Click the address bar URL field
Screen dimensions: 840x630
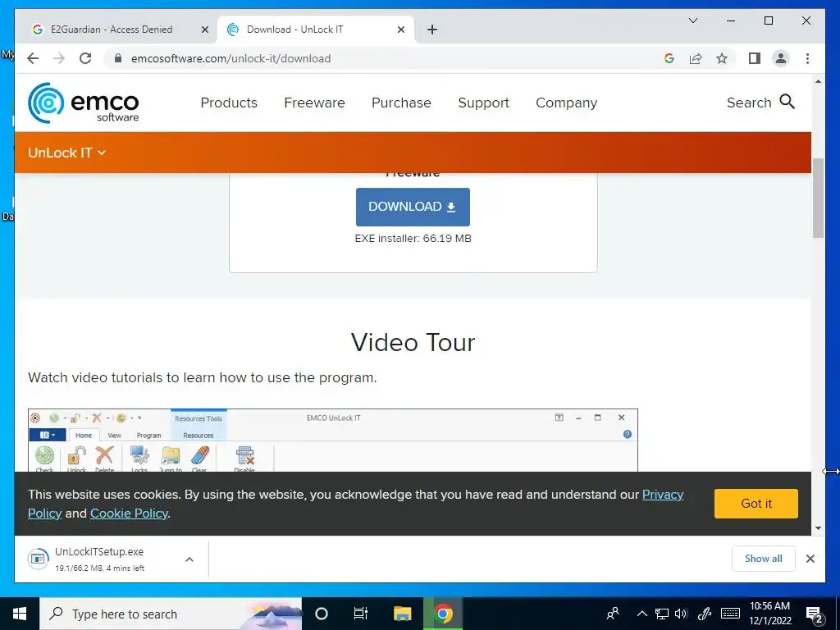pos(386,58)
